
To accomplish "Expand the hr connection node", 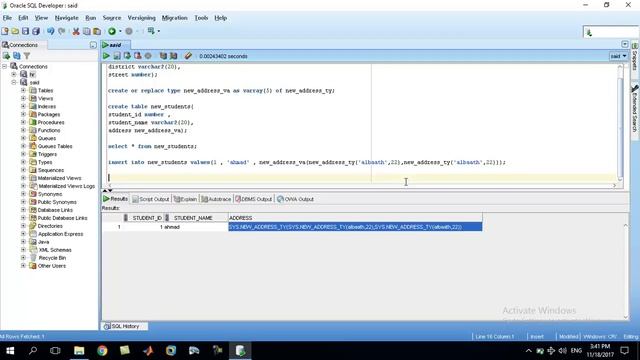I will pos(13,74).
